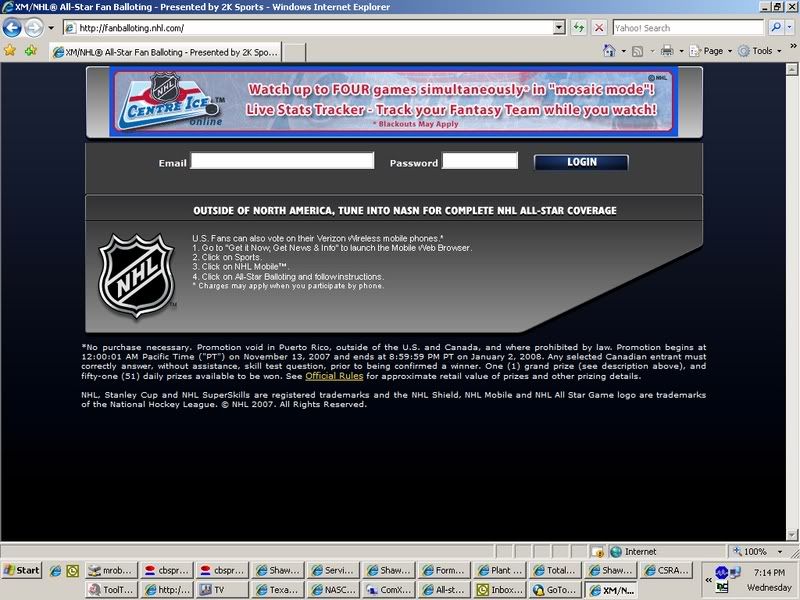Image resolution: width=800 pixels, height=600 pixels.
Task: Stop loading with the red X icon
Action: coord(599,28)
